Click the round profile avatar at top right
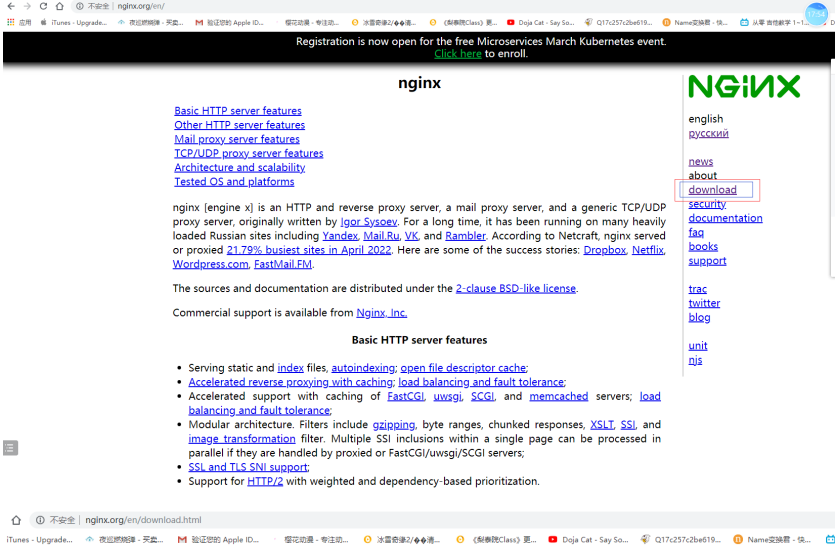The image size is (838, 548). pos(816,13)
